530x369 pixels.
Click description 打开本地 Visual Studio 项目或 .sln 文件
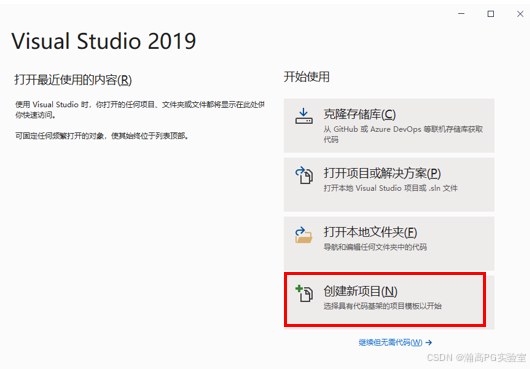390,188
